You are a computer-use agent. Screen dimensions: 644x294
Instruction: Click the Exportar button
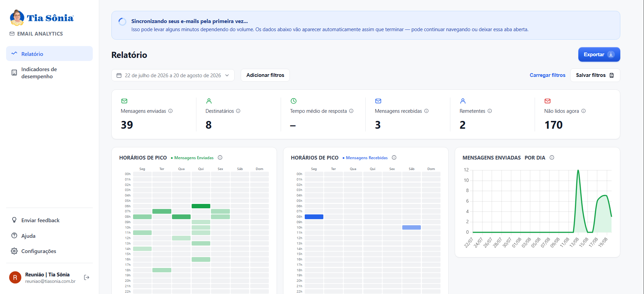(x=599, y=55)
